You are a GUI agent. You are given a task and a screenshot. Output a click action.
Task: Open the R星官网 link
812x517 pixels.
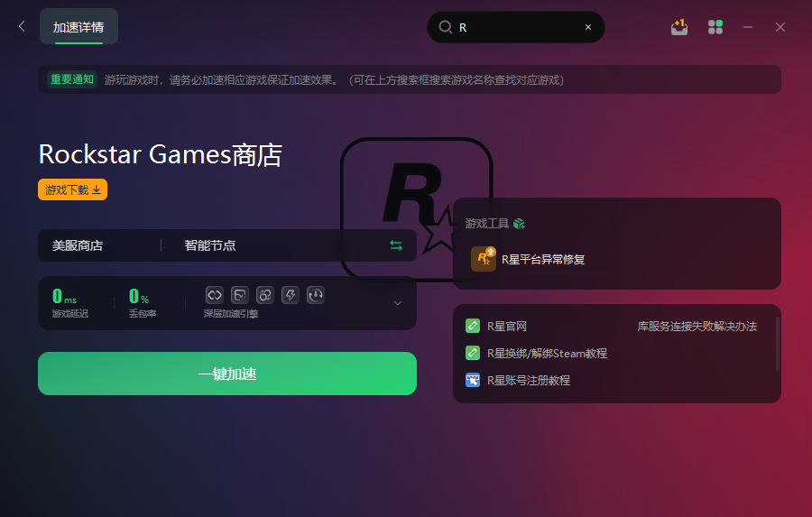pyautogui.click(x=507, y=327)
